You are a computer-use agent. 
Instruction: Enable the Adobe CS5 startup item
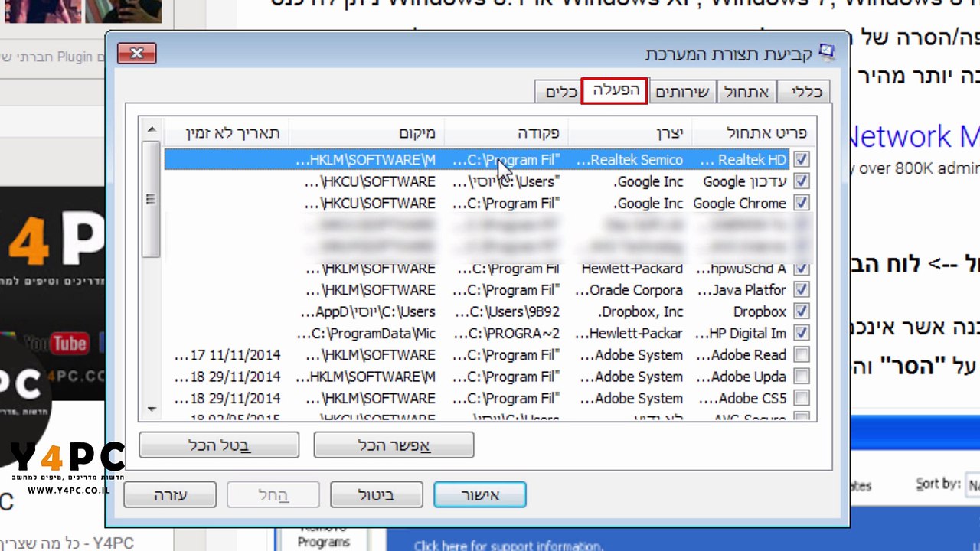(801, 398)
